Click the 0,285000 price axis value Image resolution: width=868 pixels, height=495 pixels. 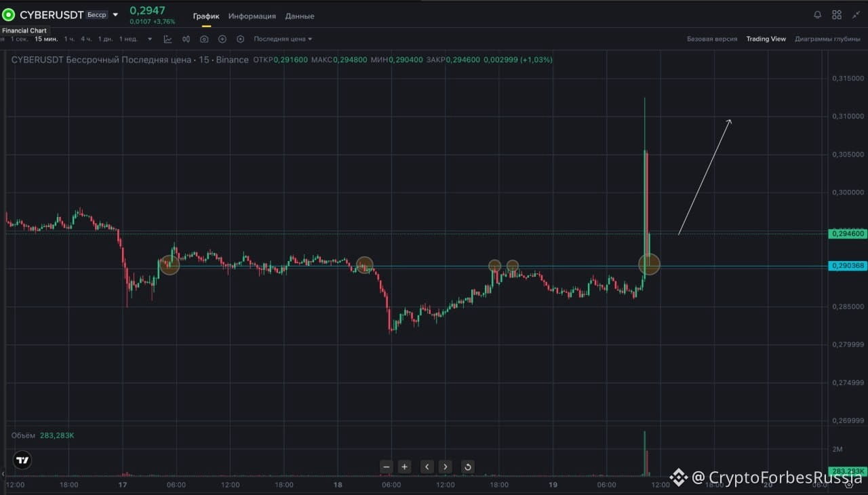click(x=848, y=306)
